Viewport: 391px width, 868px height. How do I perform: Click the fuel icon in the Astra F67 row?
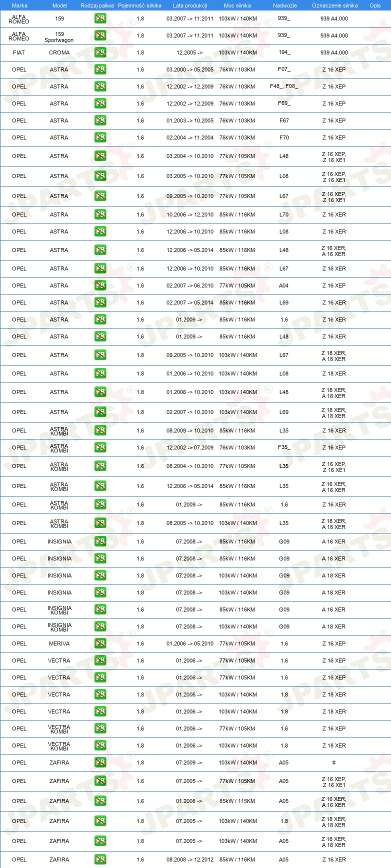pyautogui.click(x=100, y=120)
